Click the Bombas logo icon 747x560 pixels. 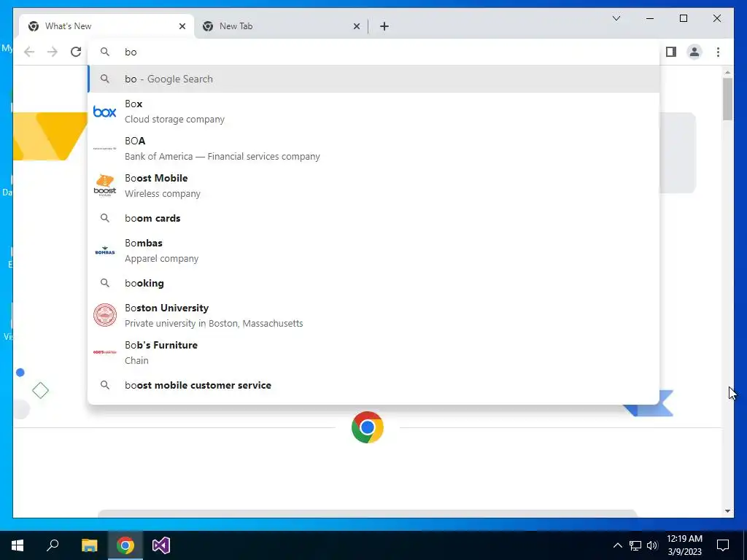coord(105,251)
